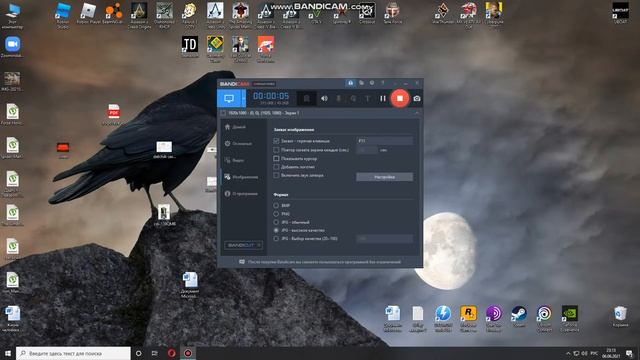The height and width of the screenshot is (360, 640).
Task: Open the Bandicam output folder icon
Action: click(x=361, y=83)
